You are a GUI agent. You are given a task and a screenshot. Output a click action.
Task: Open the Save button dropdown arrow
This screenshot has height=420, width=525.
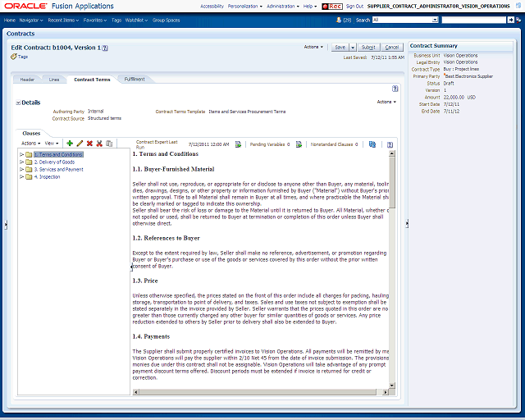point(353,48)
